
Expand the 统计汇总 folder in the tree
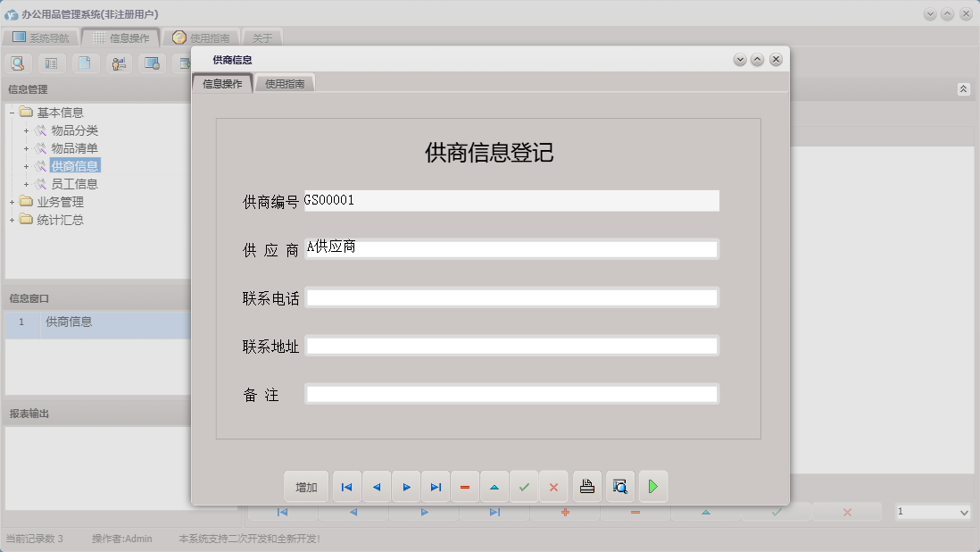pos(12,219)
